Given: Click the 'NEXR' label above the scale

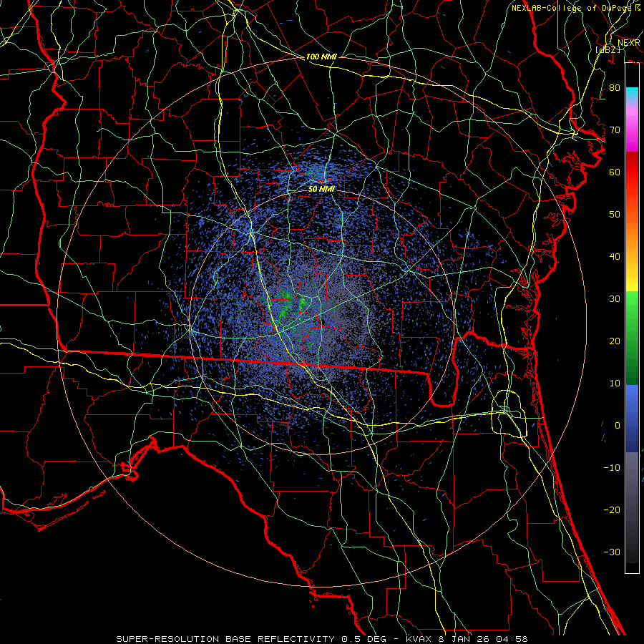Looking at the screenshot, I should [x=628, y=43].
